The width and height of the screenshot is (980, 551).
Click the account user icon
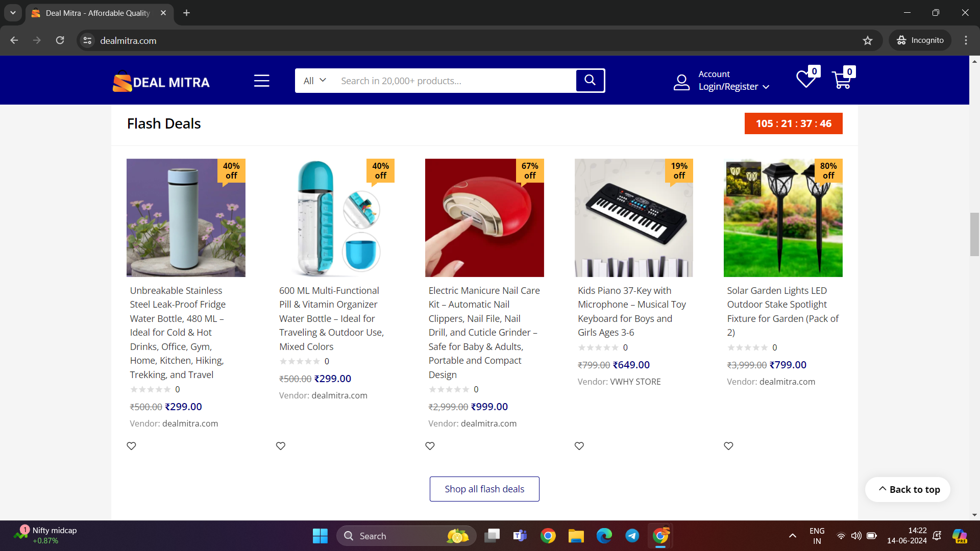(x=681, y=82)
